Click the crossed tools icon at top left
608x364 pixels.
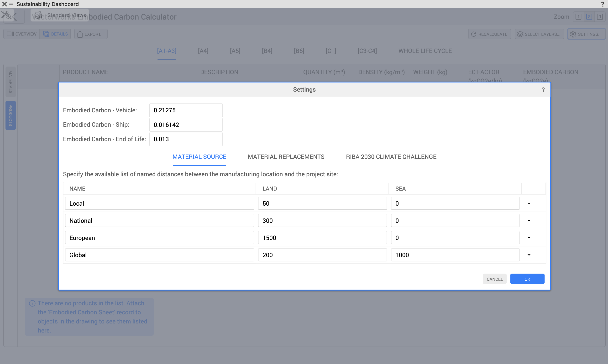click(x=6, y=15)
